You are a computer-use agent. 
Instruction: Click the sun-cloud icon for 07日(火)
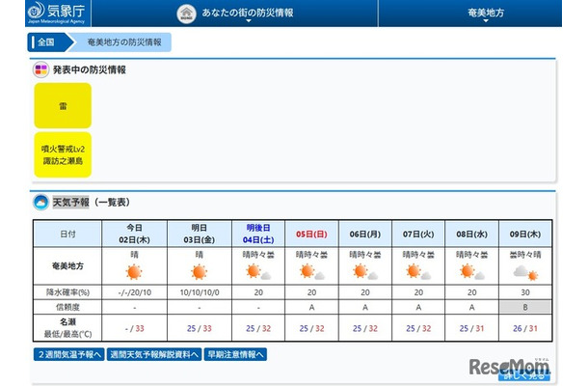point(418,272)
